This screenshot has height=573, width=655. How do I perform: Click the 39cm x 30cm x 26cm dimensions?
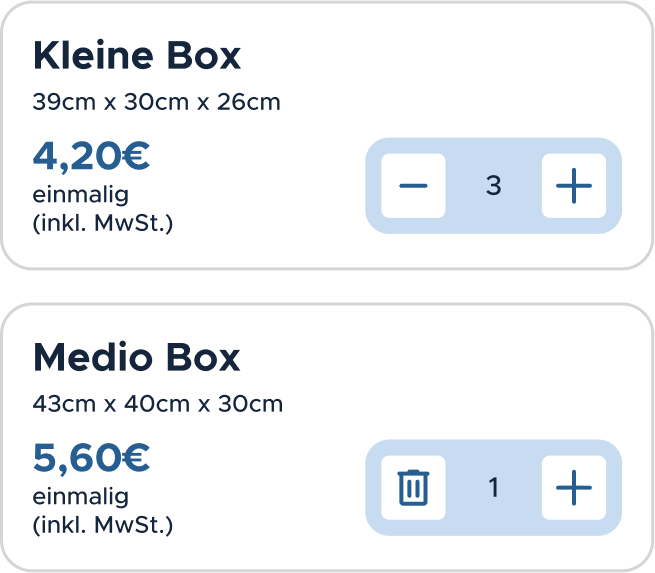point(156,102)
